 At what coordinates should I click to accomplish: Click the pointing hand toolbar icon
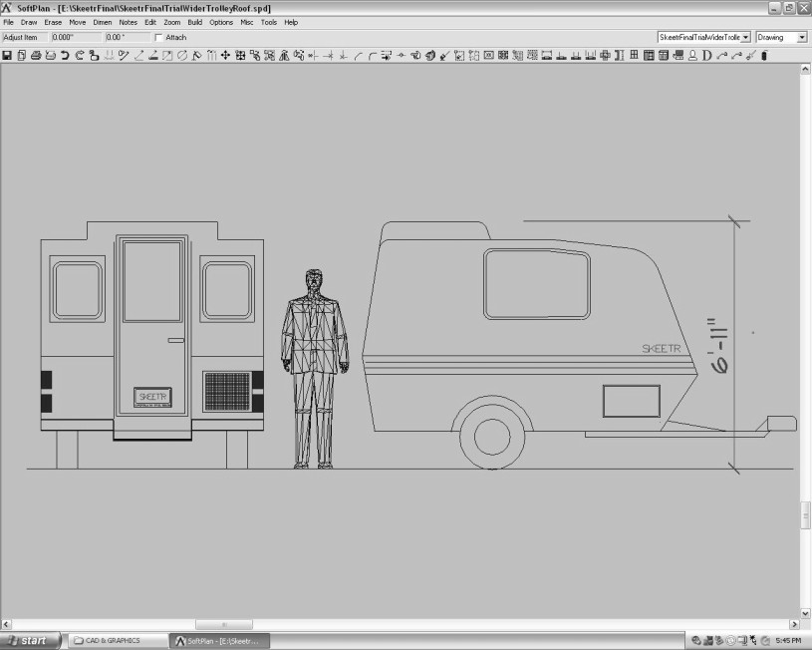tap(415, 56)
